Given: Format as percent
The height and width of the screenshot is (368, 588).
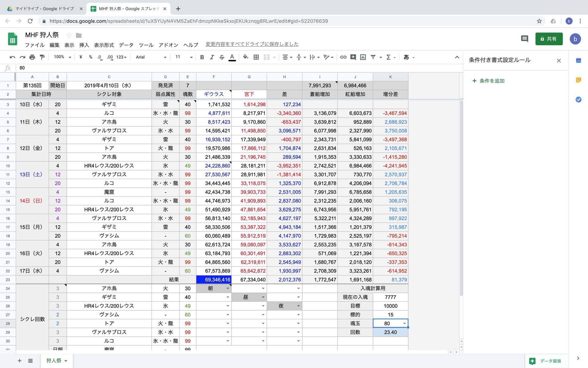Looking at the screenshot, I should coord(91,57).
